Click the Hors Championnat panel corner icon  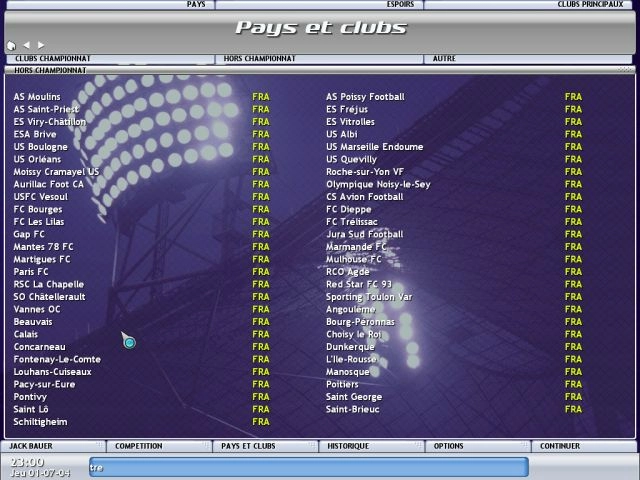click(x=626, y=70)
